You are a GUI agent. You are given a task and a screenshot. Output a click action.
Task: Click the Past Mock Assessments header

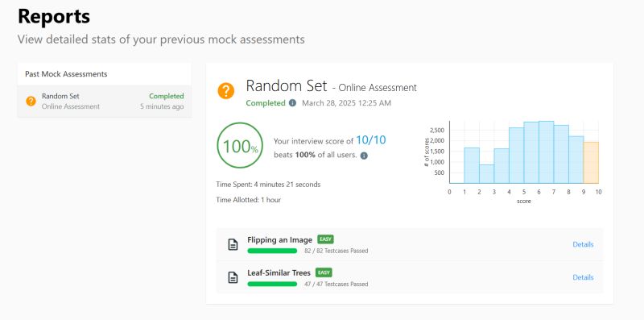[x=66, y=74]
